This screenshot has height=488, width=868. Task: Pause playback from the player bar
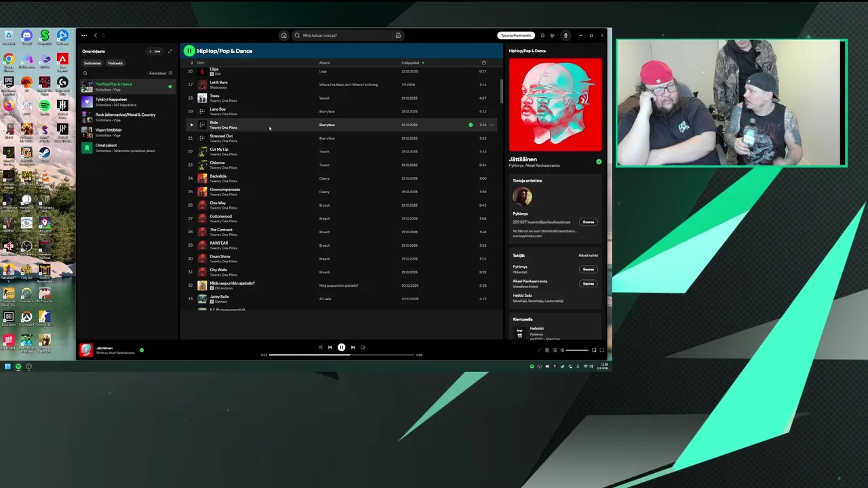(x=342, y=347)
